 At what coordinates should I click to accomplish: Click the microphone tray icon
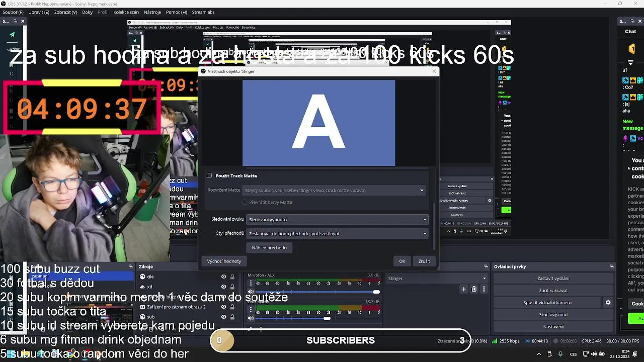[560, 354]
